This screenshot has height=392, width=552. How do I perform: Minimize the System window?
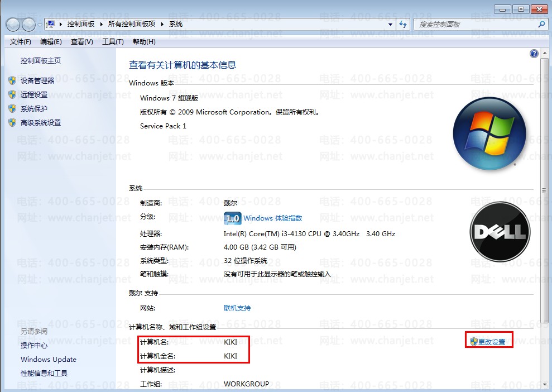tap(502, 9)
